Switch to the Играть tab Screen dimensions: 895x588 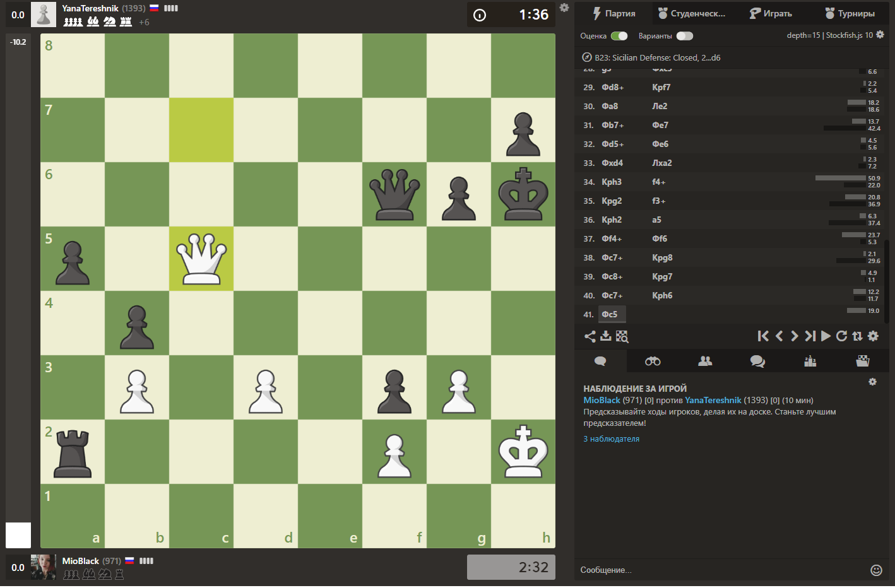(771, 13)
